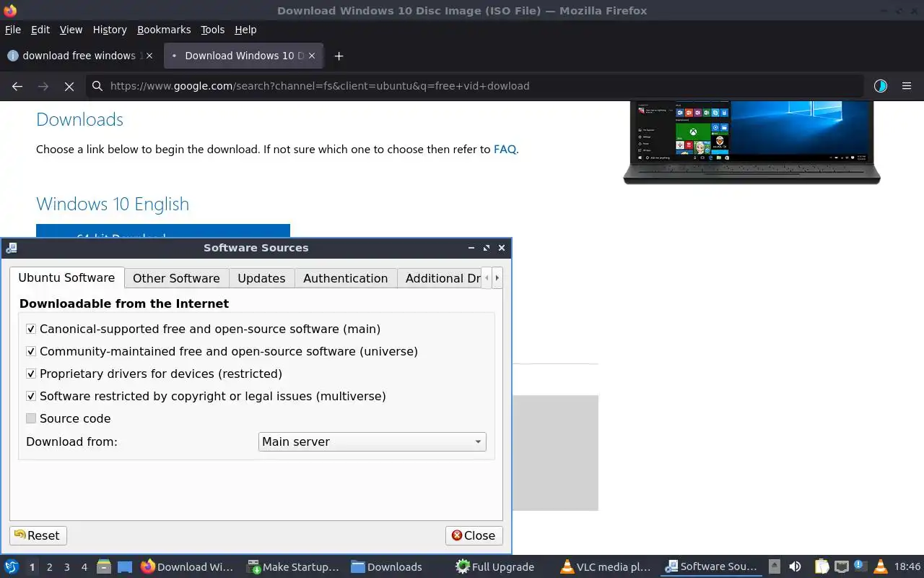
Task: Enable the Source code checkbox
Action: tap(31, 418)
